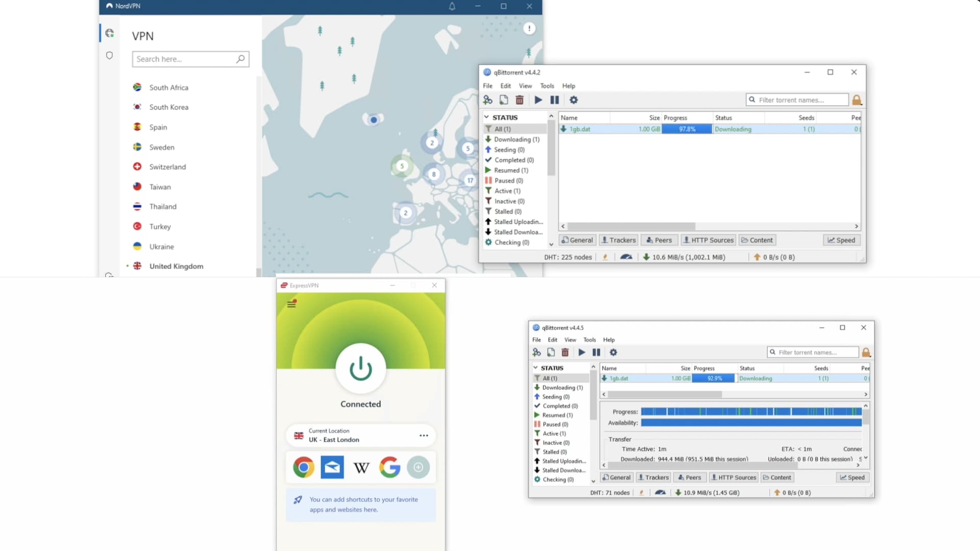The height and width of the screenshot is (551, 980).
Task: Open the Google shortcut in ExpressVPN
Action: (390, 467)
